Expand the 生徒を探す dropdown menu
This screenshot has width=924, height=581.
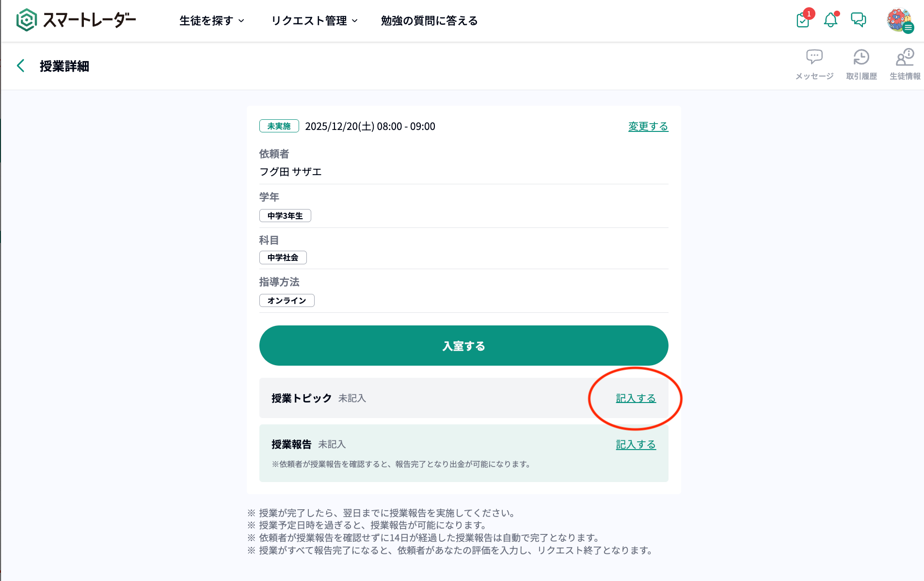pyautogui.click(x=211, y=21)
